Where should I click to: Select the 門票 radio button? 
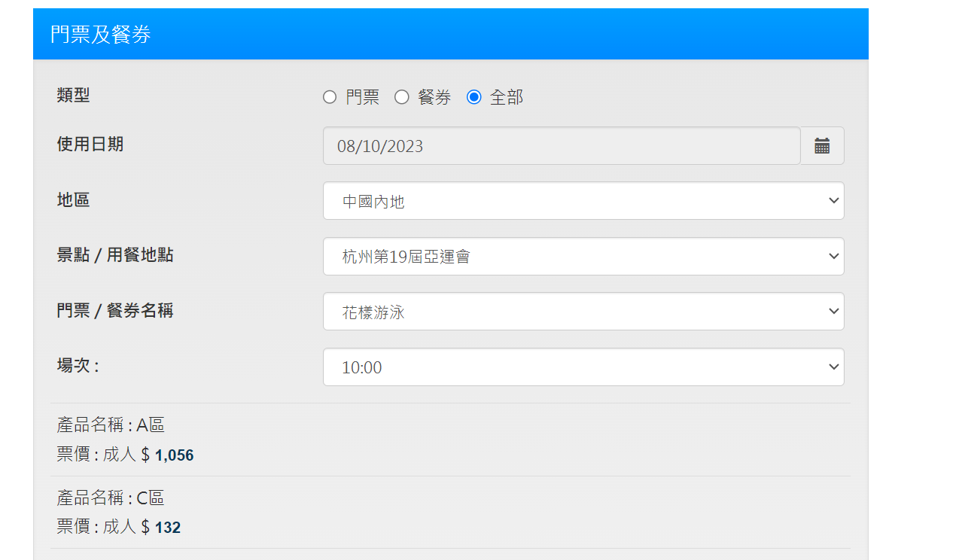coord(330,97)
